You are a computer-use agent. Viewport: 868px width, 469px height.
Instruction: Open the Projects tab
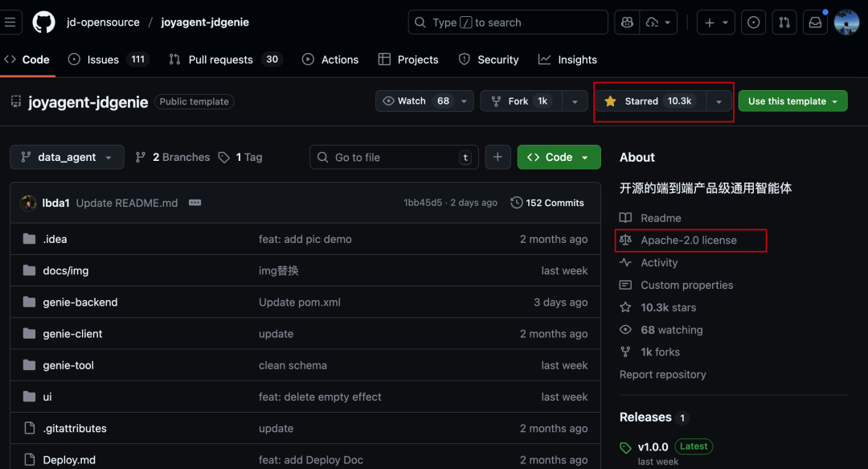(x=408, y=60)
